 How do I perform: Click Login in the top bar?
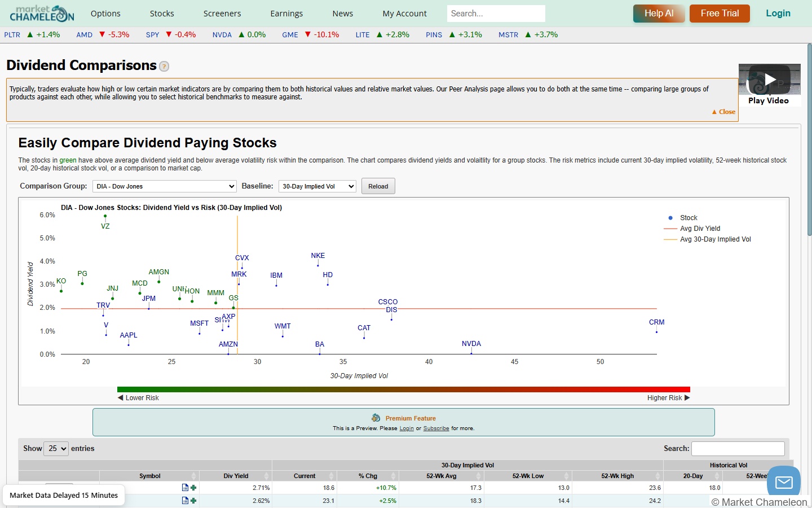click(x=778, y=14)
